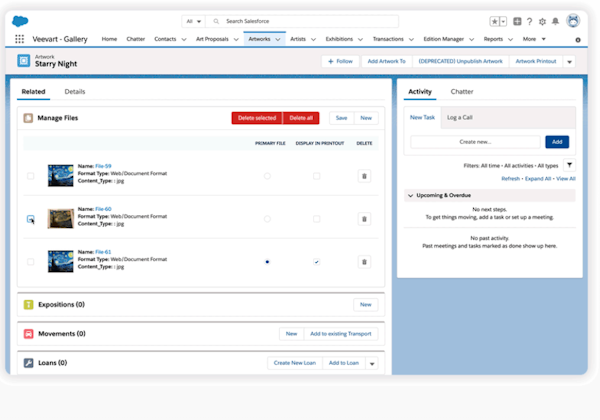The image size is (600, 420).
Task: Click the Expand All link
Action: [x=537, y=178]
